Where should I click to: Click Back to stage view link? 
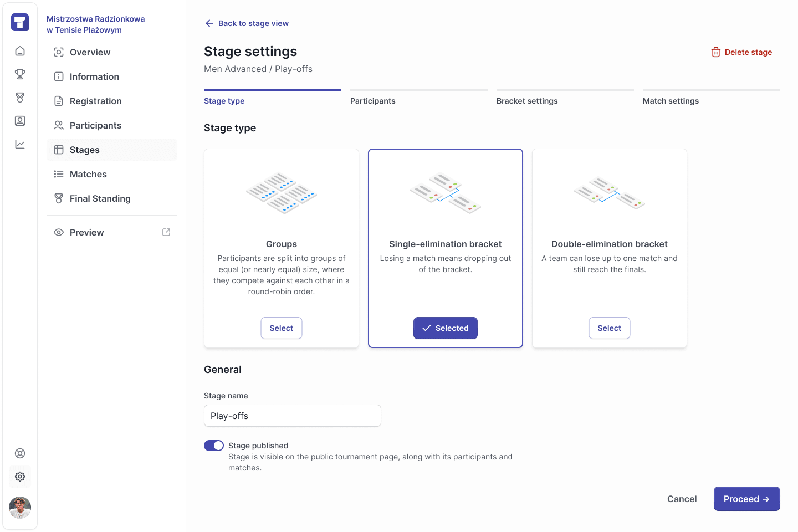click(247, 23)
